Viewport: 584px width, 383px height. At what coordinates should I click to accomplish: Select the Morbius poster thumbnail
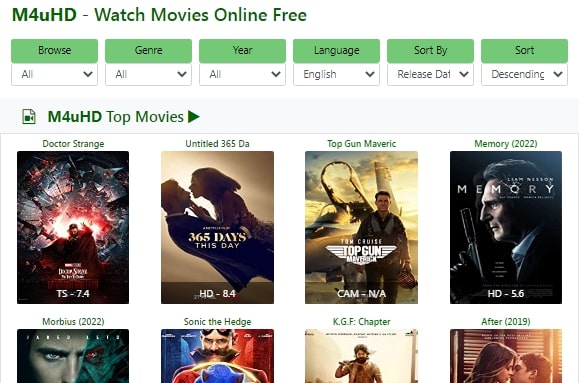point(73,356)
